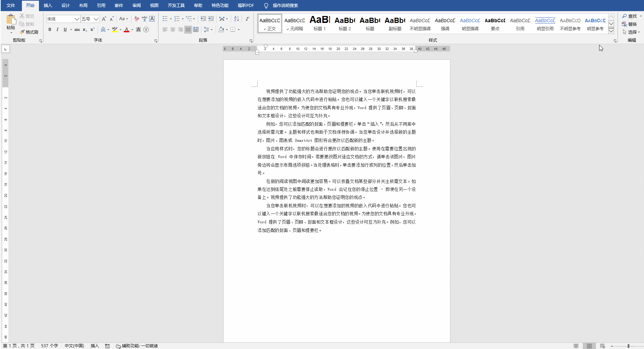Expand the styles gallery
Screen dimensions: 644x349
(611, 31)
